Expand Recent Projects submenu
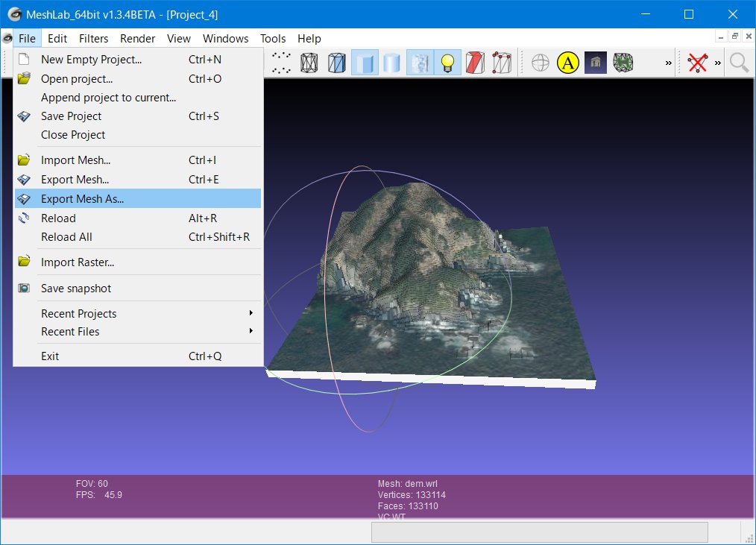This screenshot has height=545, width=756. tap(138, 313)
